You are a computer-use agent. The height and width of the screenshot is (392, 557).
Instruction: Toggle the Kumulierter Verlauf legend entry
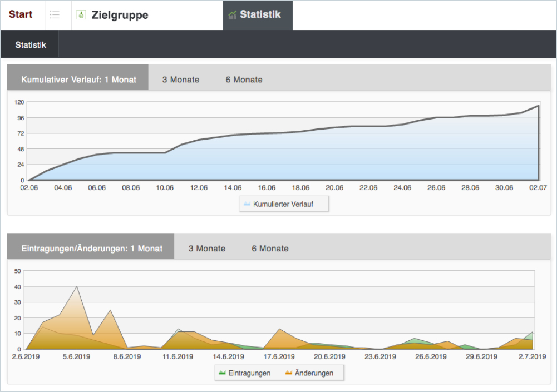(283, 205)
